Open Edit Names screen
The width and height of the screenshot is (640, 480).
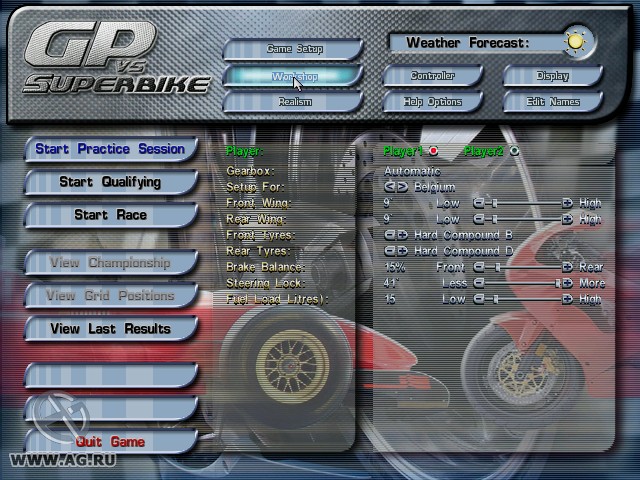(553, 102)
